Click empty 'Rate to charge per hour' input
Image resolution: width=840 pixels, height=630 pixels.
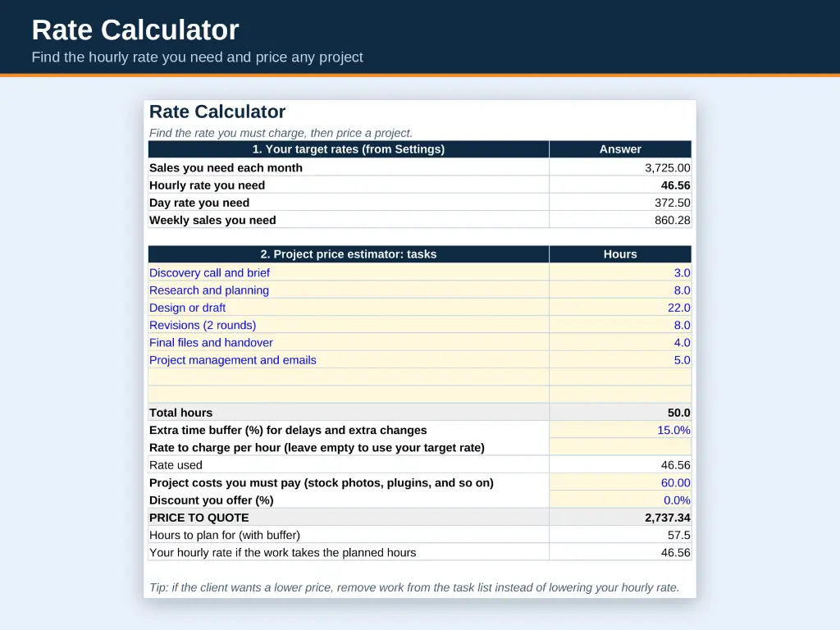tap(620, 447)
